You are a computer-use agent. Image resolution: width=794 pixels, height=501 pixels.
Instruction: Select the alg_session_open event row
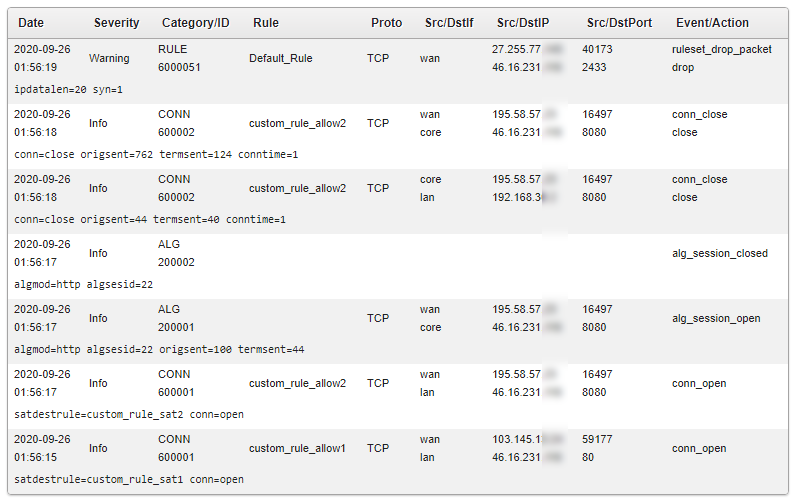[398, 331]
